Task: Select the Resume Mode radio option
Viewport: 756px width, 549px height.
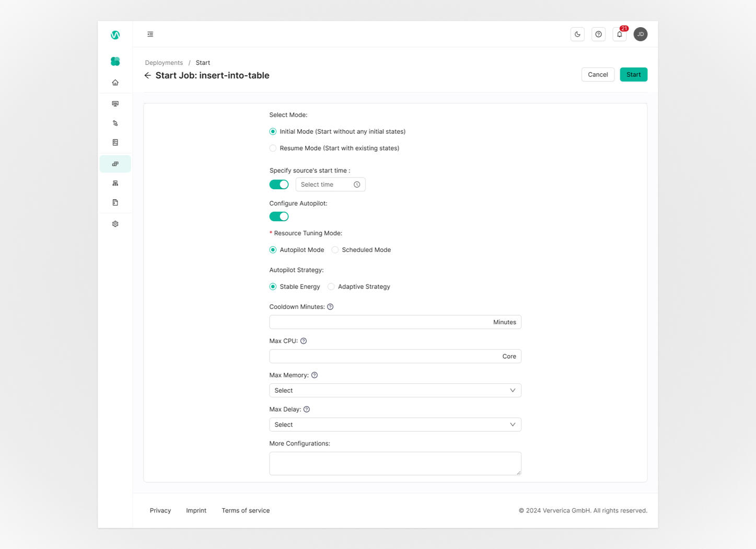Action: 273,148
